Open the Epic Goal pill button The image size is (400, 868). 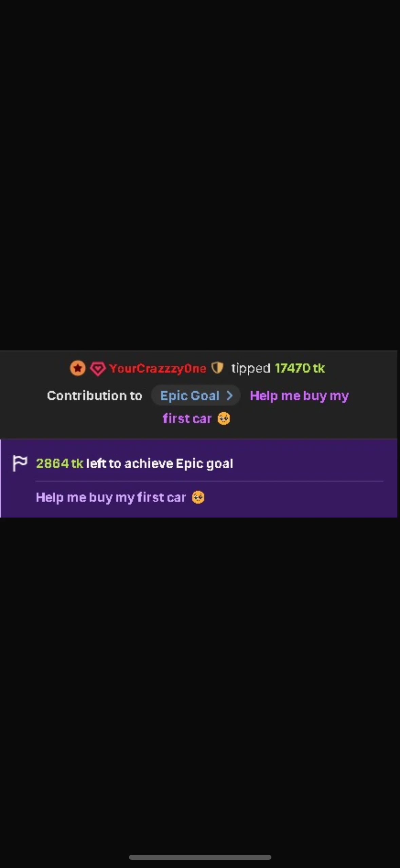click(195, 396)
